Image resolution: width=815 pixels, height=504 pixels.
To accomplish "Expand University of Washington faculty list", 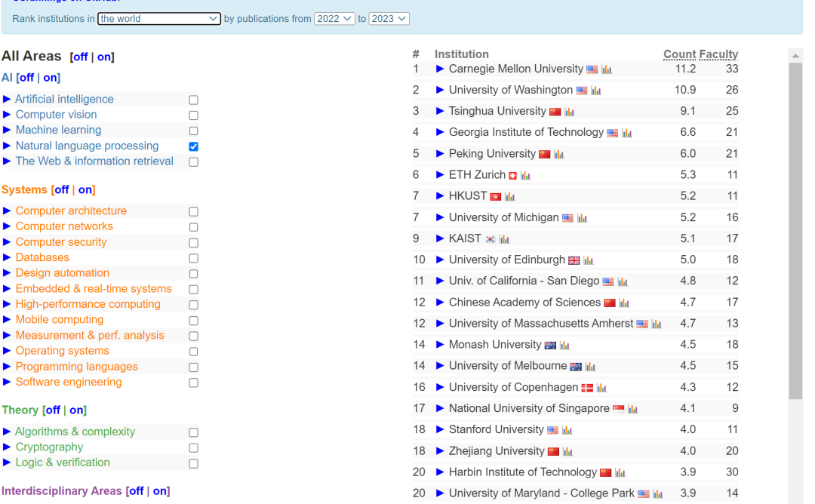I will coord(440,90).
